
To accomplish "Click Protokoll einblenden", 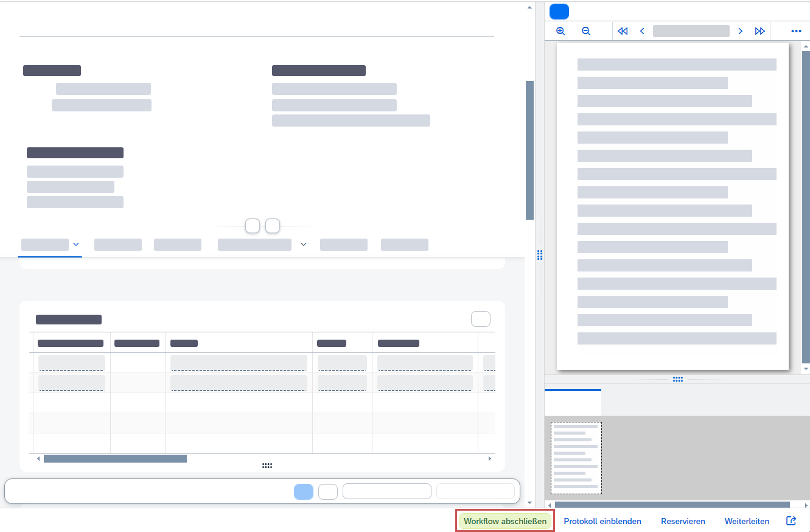I will click(602, 522).
